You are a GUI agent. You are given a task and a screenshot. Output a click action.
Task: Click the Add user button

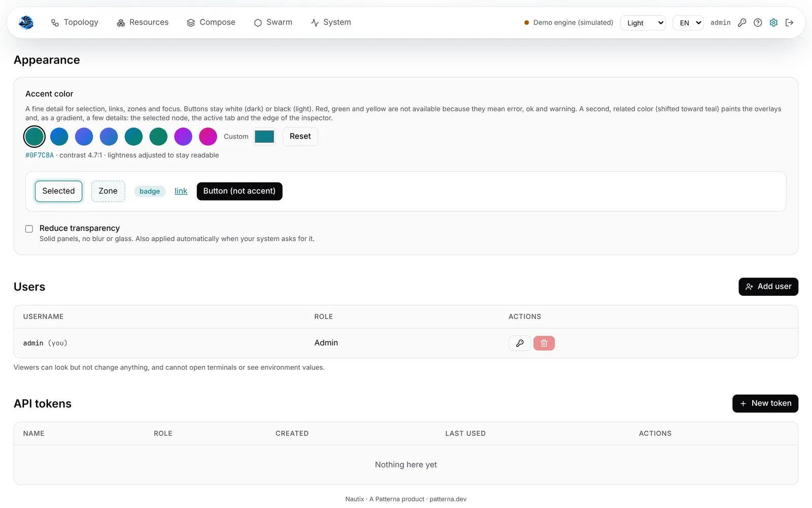(x=768, y=287)
